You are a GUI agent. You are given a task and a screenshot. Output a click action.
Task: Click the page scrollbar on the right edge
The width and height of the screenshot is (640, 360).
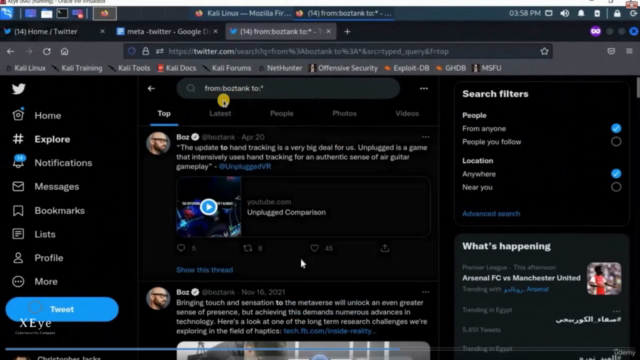[637, 88]
